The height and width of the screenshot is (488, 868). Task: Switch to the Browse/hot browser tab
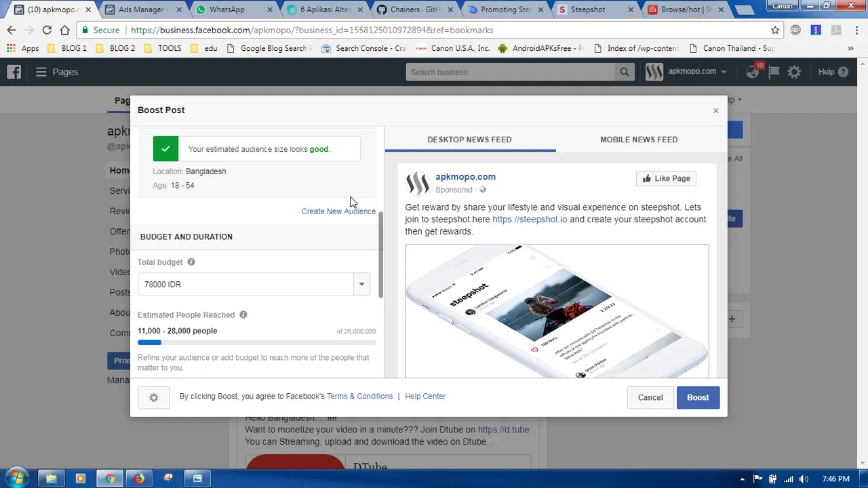686,9
